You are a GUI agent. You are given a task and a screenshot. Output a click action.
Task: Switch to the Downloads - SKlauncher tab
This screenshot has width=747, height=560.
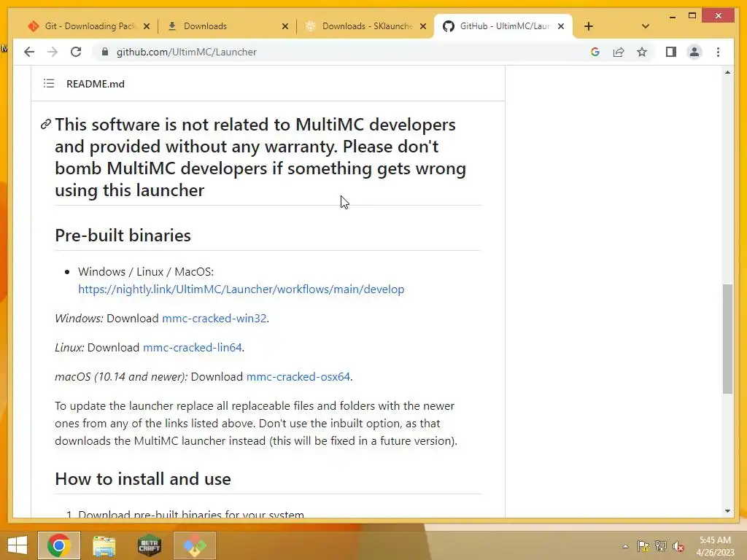[365, 26]
